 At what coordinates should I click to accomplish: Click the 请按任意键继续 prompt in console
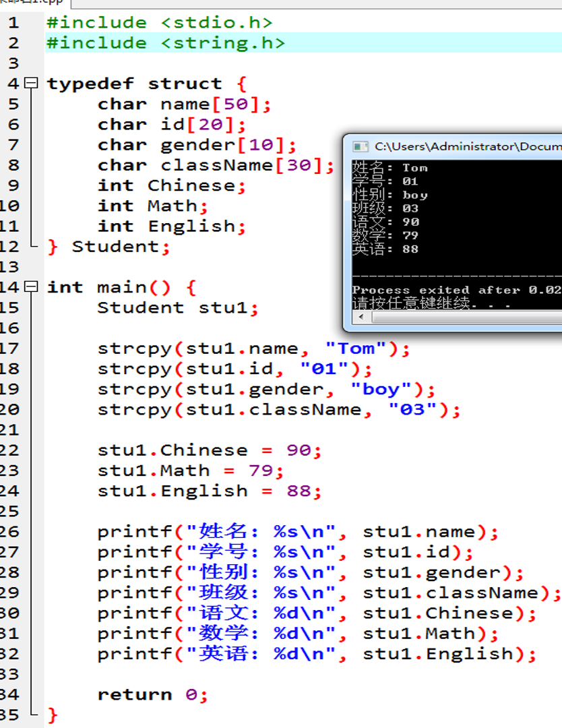tap(431, 303)
